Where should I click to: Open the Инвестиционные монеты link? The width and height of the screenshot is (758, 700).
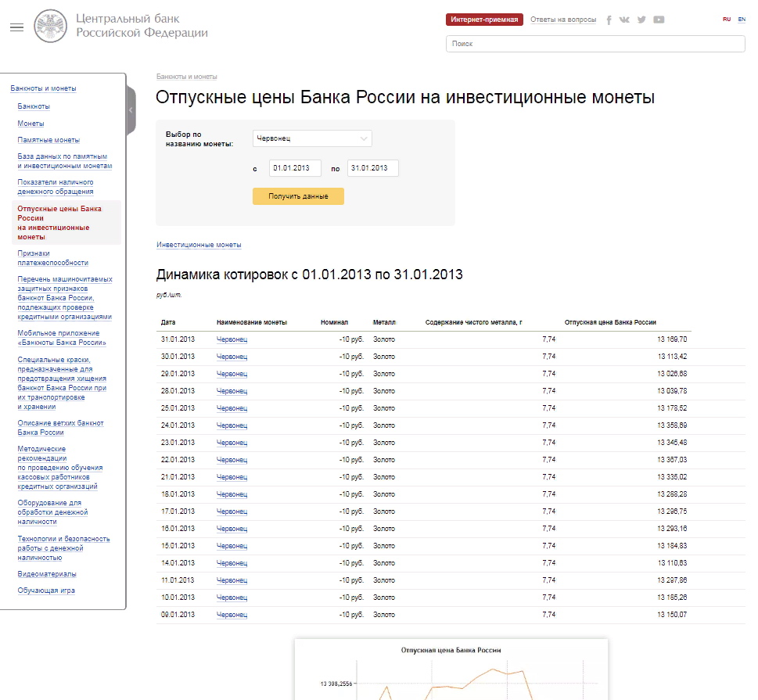coord(199,245)
